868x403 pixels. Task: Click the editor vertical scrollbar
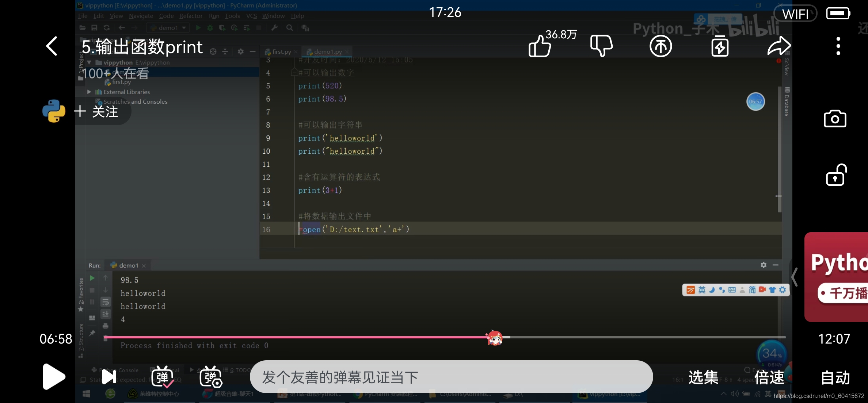point(780,149)
